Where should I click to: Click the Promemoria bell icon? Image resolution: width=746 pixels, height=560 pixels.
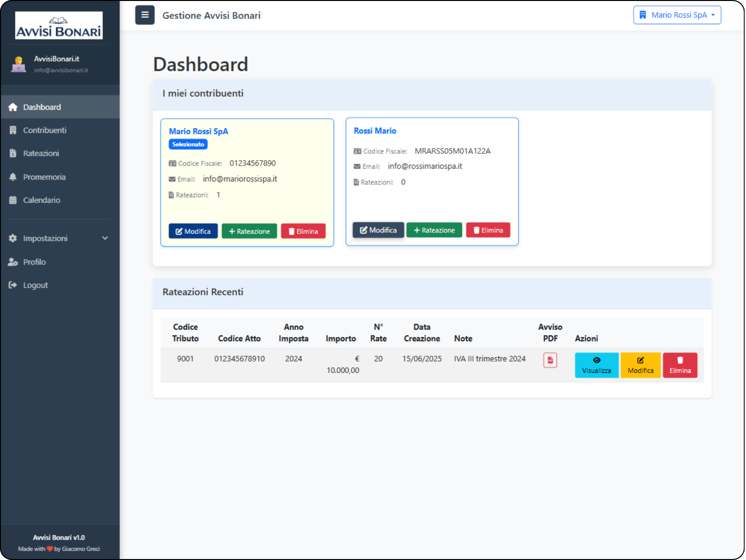pyautogui.click(x=13, y=177)
